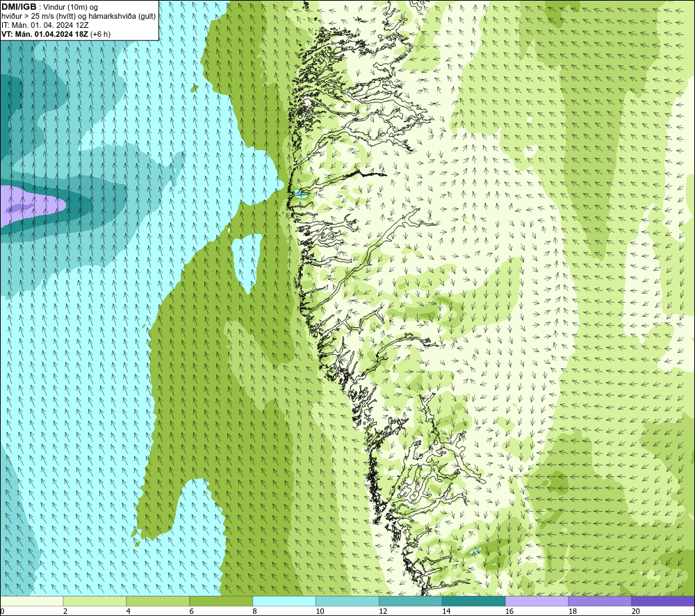Viewport: 695px width, 616px height.
Task: Click the 6–8 m/s dark green legend swatch
Action: (221, 601)
